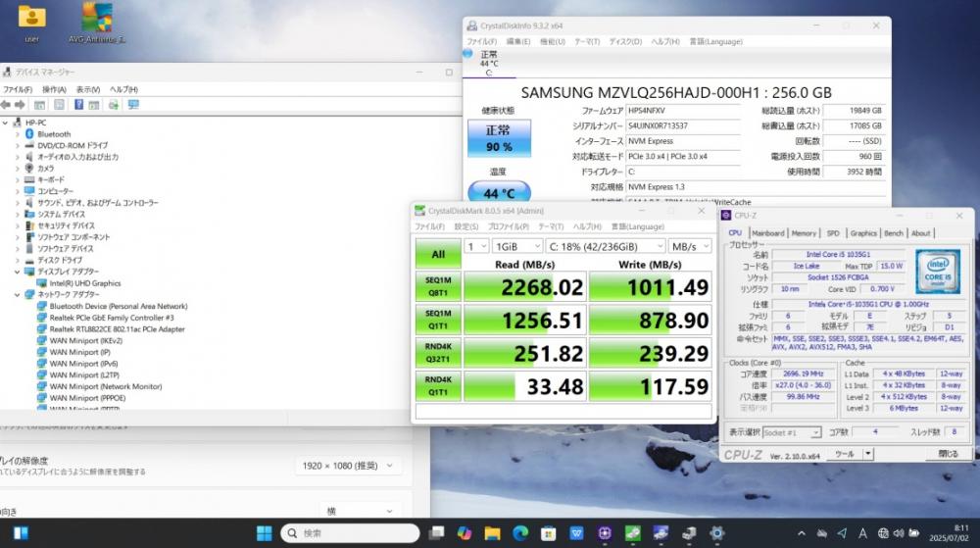Open the Windows Start menu
Image resolution: width=980 pixels, height=548 pixels.
click(265, 533)
